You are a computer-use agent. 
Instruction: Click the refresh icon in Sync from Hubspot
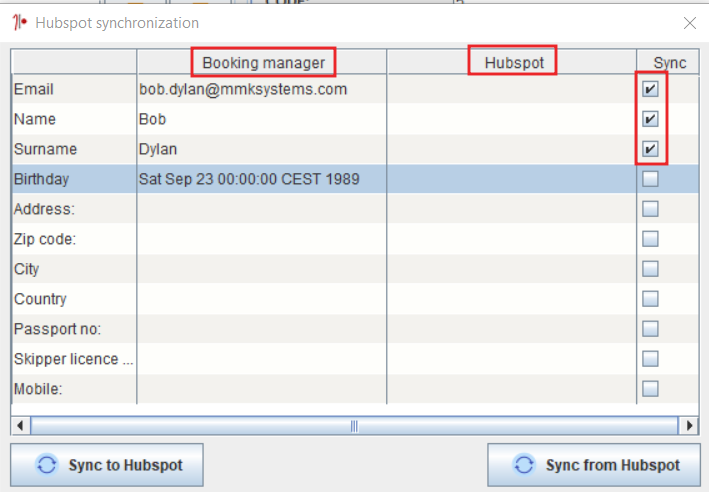524,465
